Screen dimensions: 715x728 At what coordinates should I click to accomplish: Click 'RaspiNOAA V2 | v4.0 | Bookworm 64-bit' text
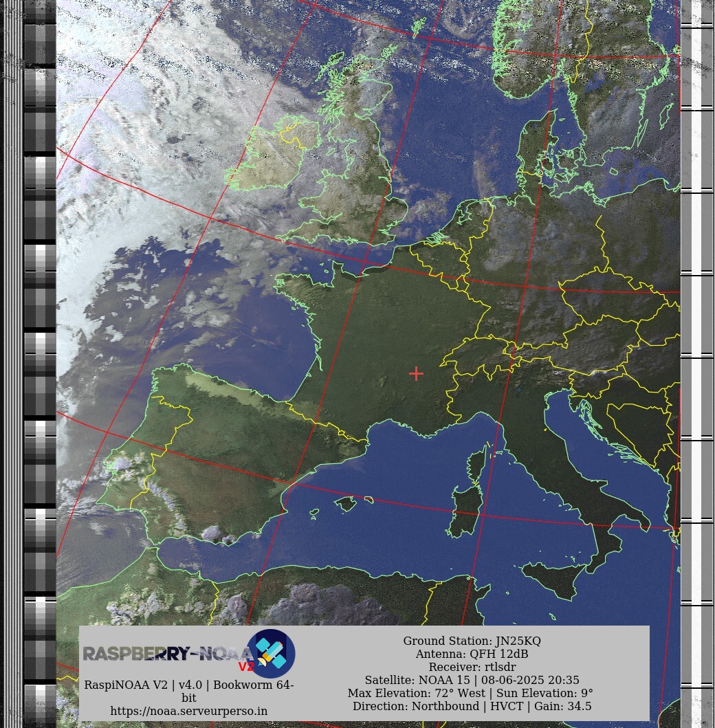click(189, 691)
